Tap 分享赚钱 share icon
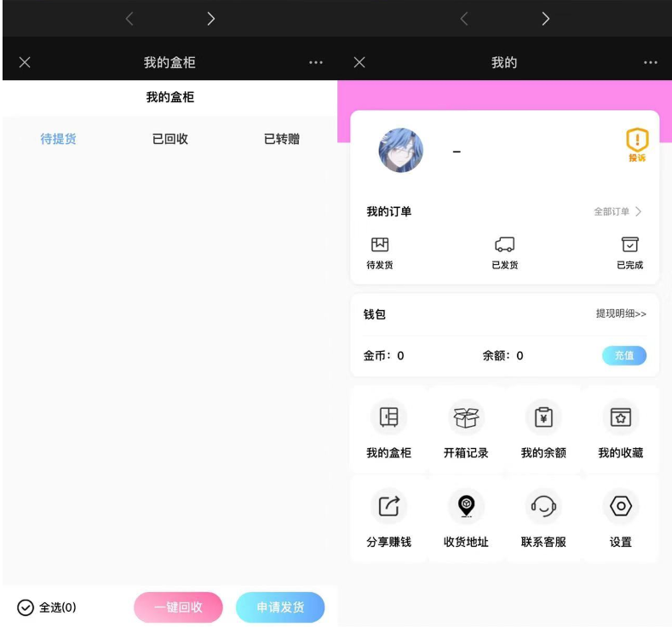 [x=388, y=506]
